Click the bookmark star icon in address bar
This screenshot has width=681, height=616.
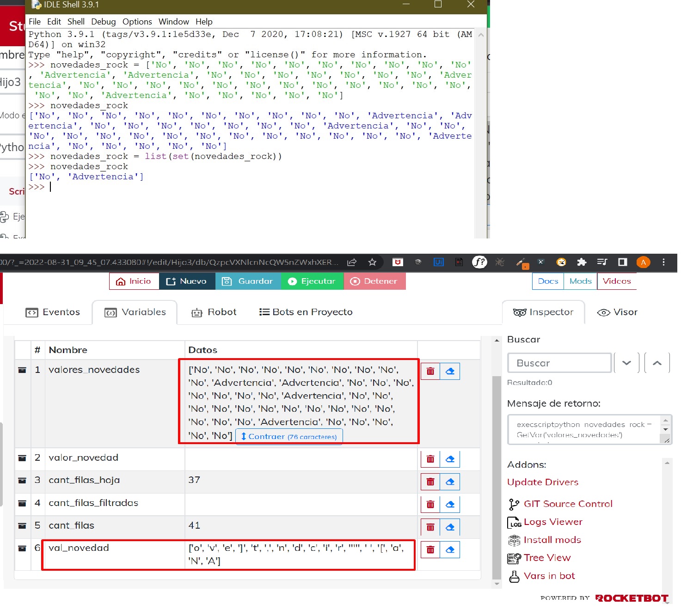click(372, 262)
